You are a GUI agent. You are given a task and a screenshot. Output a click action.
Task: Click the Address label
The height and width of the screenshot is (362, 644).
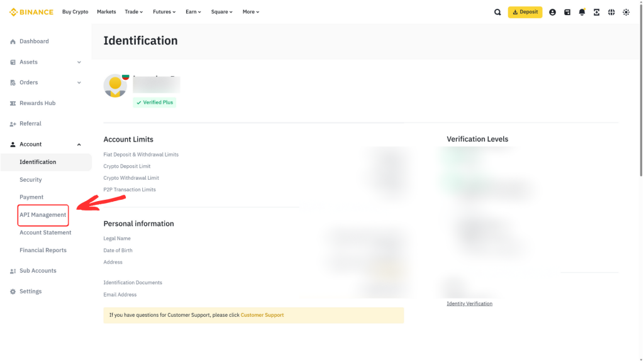tap(113, 262)
